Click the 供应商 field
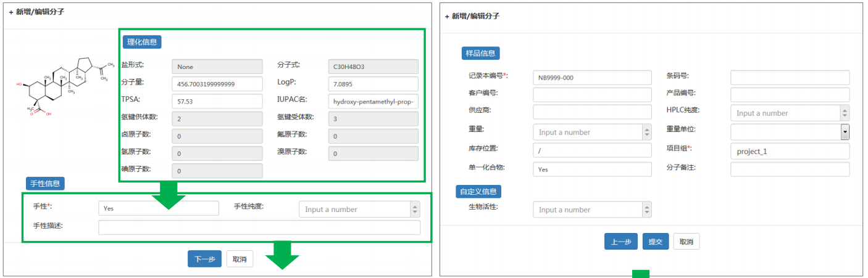This screenshot has width=868, height=278. [592, 112]
